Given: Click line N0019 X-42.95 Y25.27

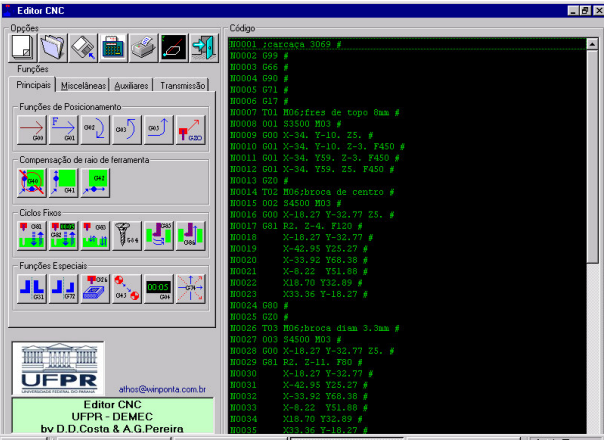Looking at the screenshot, I should pyautogui.click(x=408, y=249).
